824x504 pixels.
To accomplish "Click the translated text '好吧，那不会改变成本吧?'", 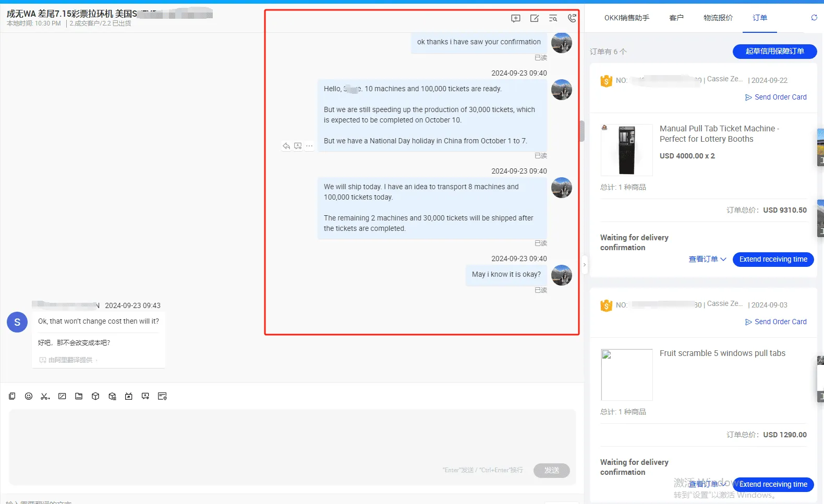I will tap(74, 342).
